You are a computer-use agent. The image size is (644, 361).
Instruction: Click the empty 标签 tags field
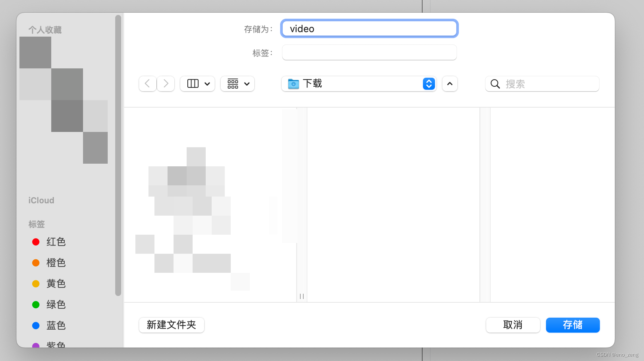pos(369,52)
